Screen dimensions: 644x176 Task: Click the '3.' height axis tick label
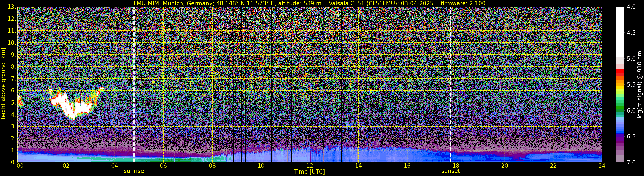point(13,126)
